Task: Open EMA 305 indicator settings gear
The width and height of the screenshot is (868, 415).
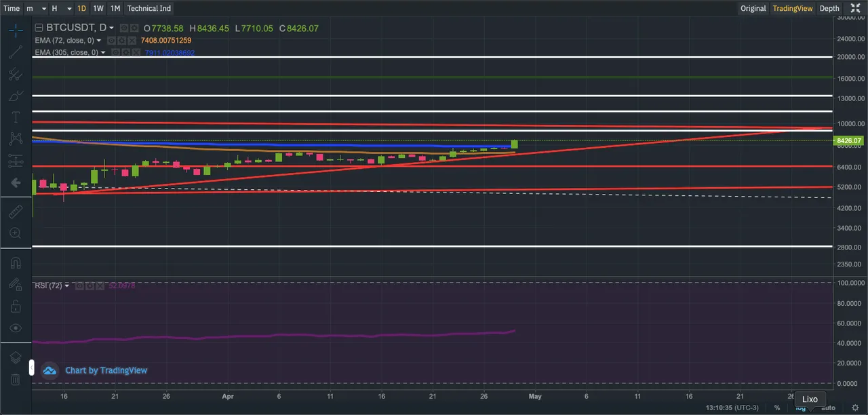Action: 125,52
